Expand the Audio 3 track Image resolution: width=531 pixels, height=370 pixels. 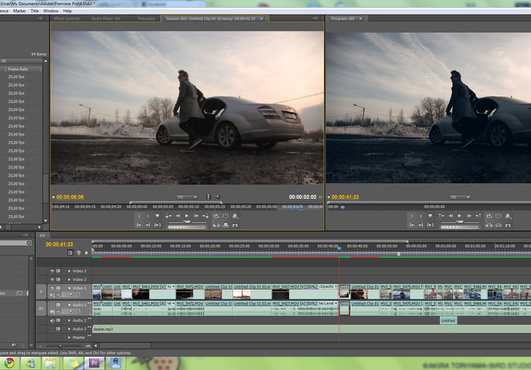pyautogui.click(x=69, y=329)
